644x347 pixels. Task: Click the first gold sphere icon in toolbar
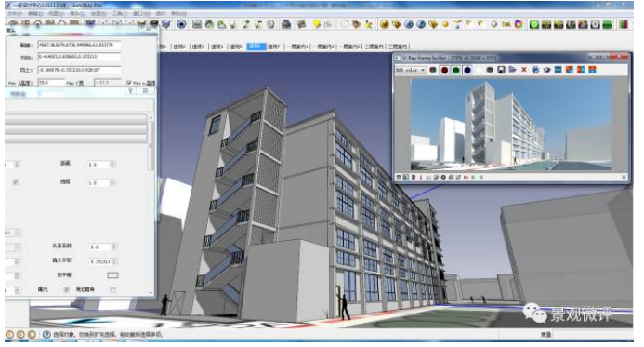(x=385, y=24)
